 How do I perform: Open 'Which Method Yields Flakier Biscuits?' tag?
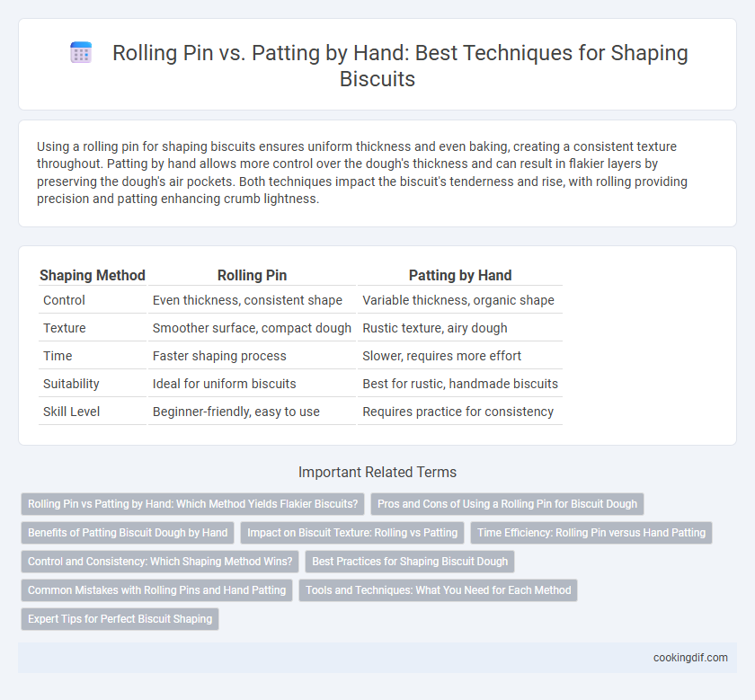coord(192,504)
